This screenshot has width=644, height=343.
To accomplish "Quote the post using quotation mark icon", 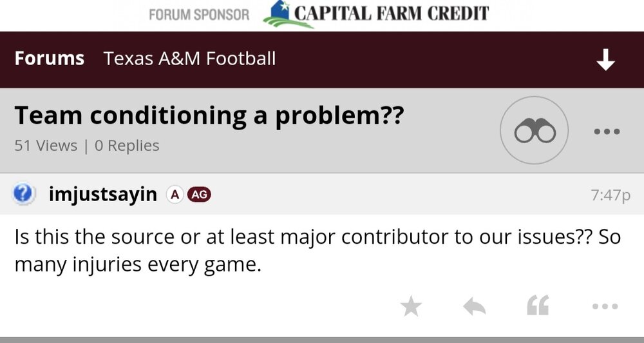I will point(538,306).
